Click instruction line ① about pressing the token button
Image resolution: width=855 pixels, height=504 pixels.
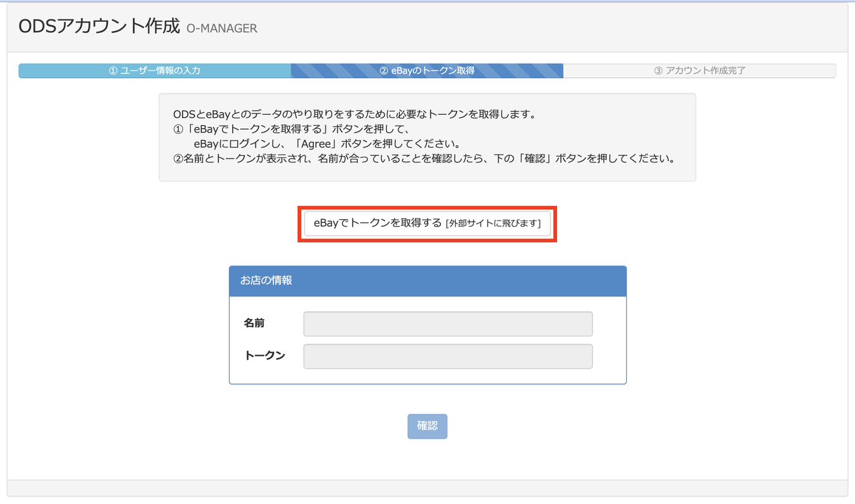[x=295, y=129]
